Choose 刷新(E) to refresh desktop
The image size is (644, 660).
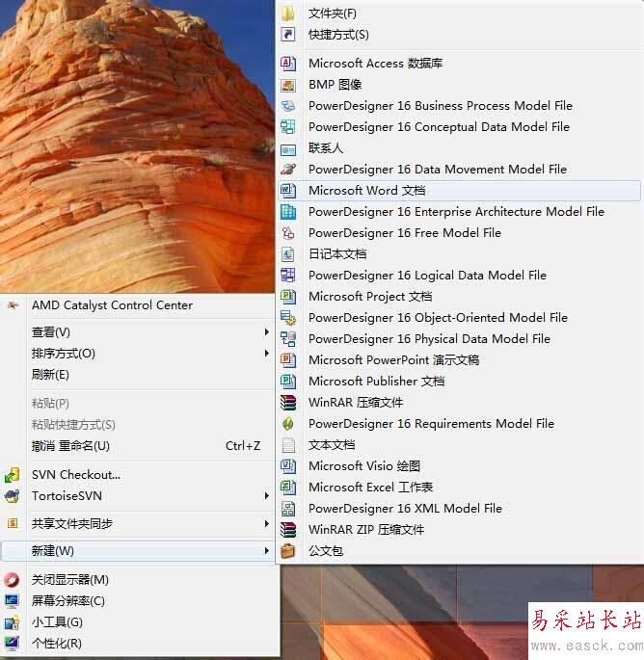click(x=138, y=375)
